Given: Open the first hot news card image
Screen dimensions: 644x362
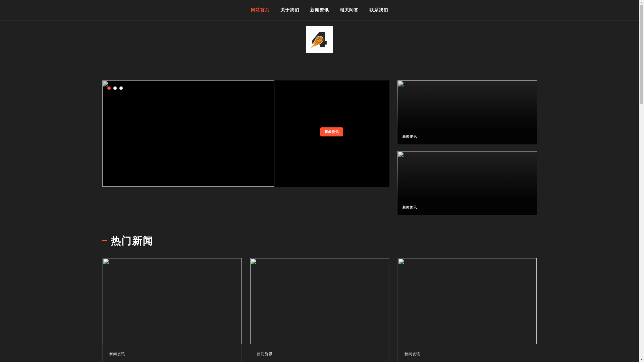Looking at the screenshot, I should tap(172, 301).
